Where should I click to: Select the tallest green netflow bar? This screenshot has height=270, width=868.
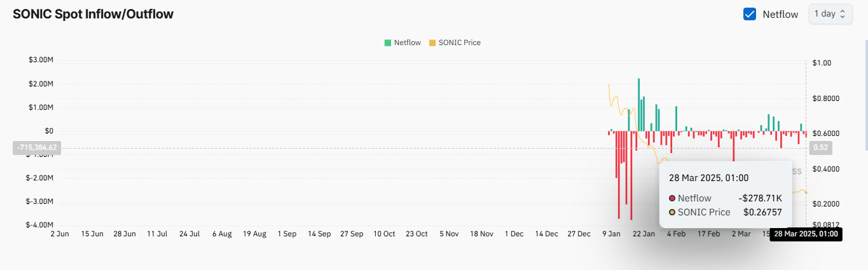[x=638, y=105]
